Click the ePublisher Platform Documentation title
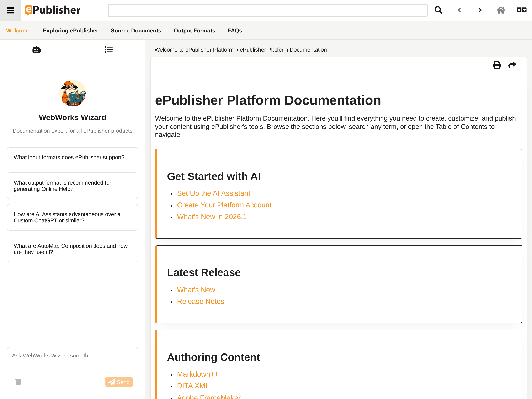 click(268, 100)
